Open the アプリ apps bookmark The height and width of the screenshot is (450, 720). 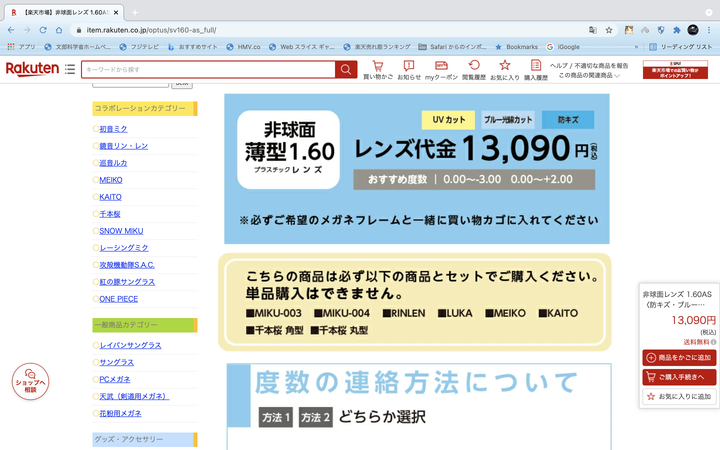point(22,47)
